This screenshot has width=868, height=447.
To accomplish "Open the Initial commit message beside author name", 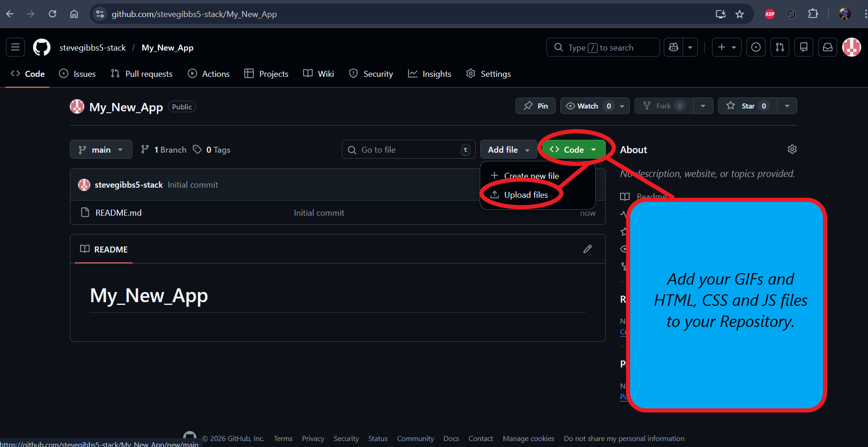I will click(193, 184).
